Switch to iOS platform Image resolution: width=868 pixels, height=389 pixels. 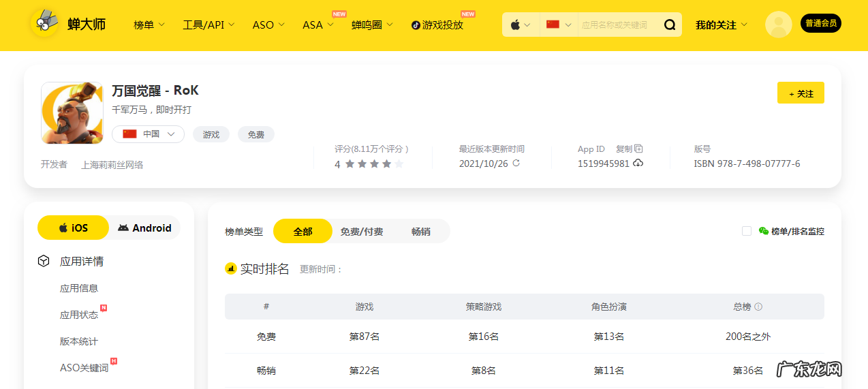[73, 228]
